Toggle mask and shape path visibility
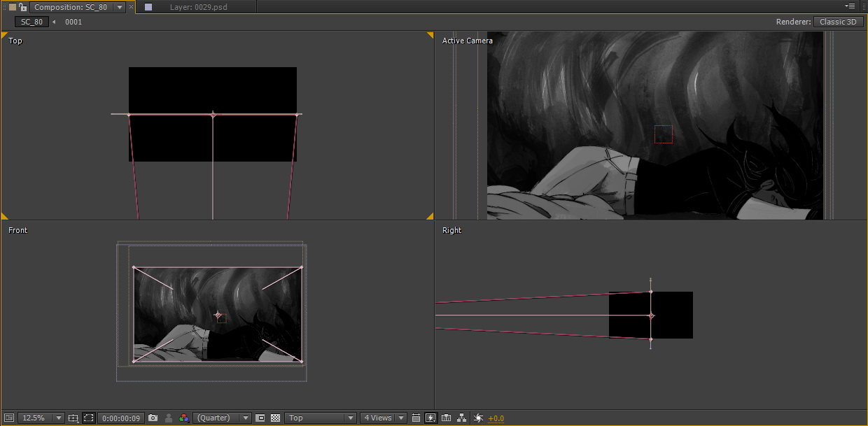The image size is (868, 426). pyautogui.click(x=89, y=418)
